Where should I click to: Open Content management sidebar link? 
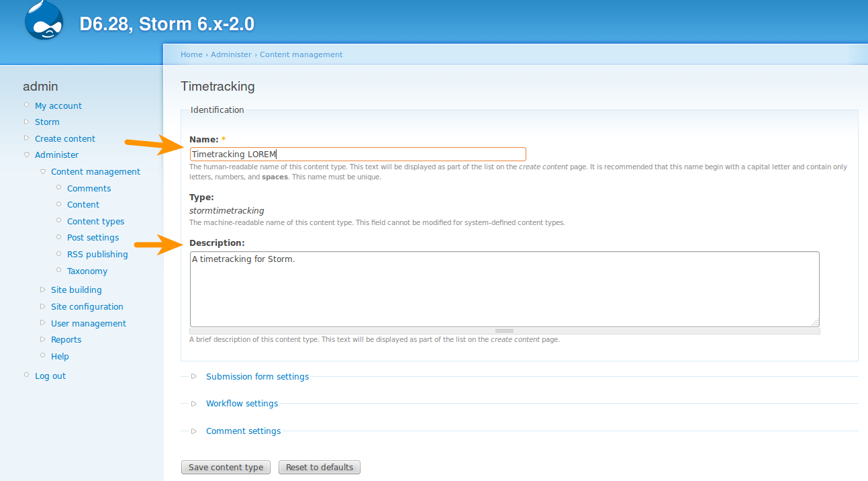click(x=95, y=171)
